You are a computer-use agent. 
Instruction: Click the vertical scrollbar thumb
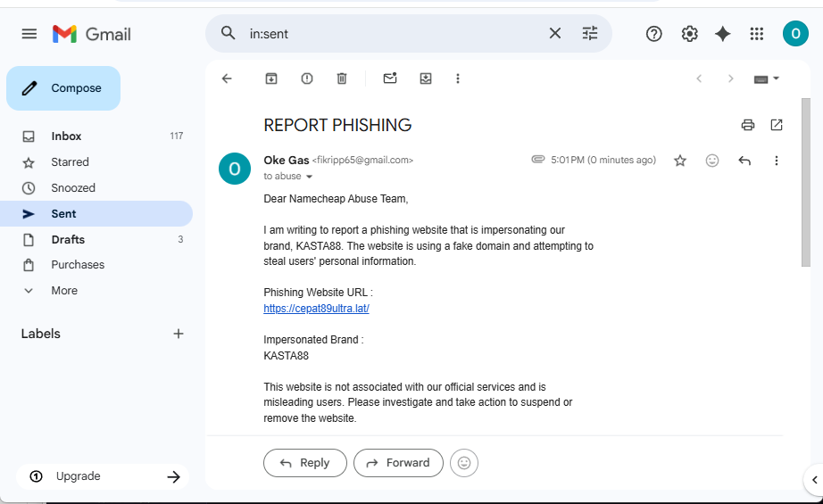point(806,182)
